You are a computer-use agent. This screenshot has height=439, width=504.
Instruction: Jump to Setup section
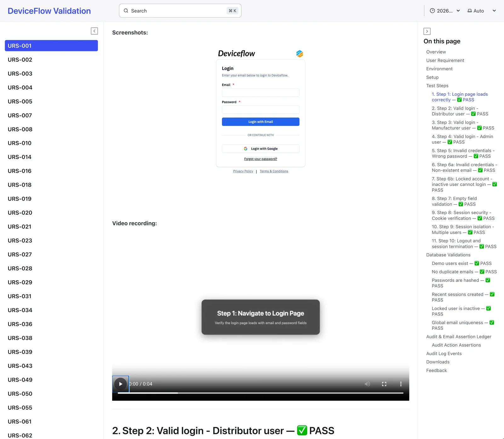(x=432, y=77)
